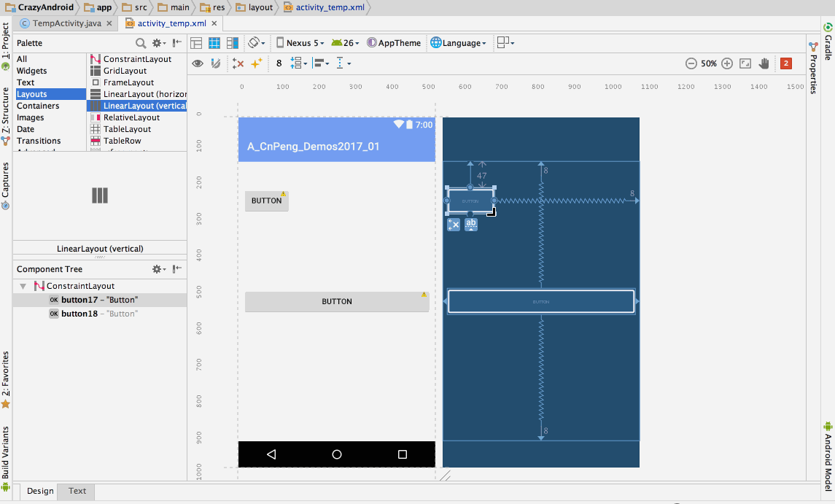Close the activity_temp.xml tab
This screenshot has height=504, width=835.
pyautogui.click(x=214, y=23)
